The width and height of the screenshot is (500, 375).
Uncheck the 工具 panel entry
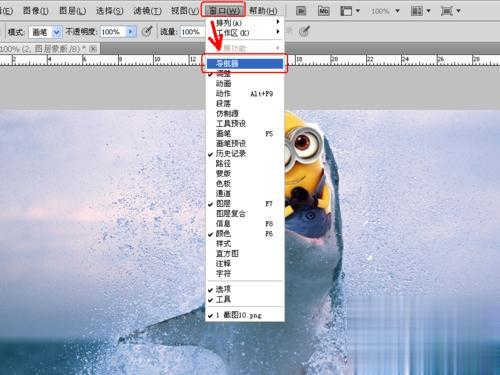245,299
